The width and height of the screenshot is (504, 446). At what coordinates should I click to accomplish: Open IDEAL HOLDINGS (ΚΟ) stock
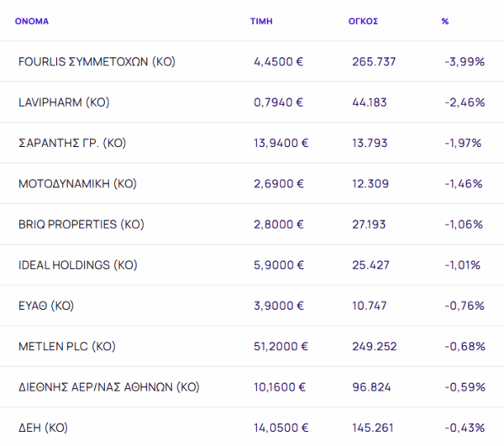point(78,265)
